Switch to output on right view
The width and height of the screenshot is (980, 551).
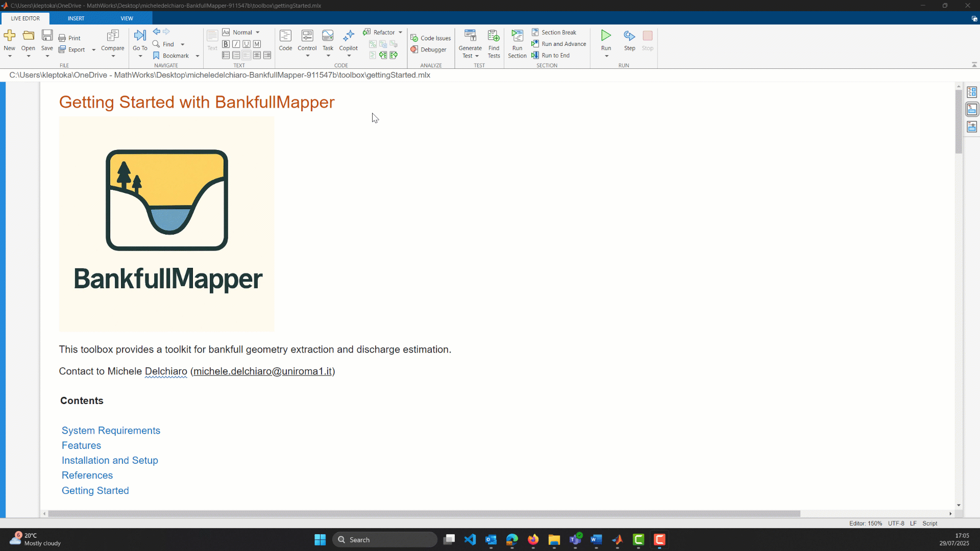tap(972, 92)
